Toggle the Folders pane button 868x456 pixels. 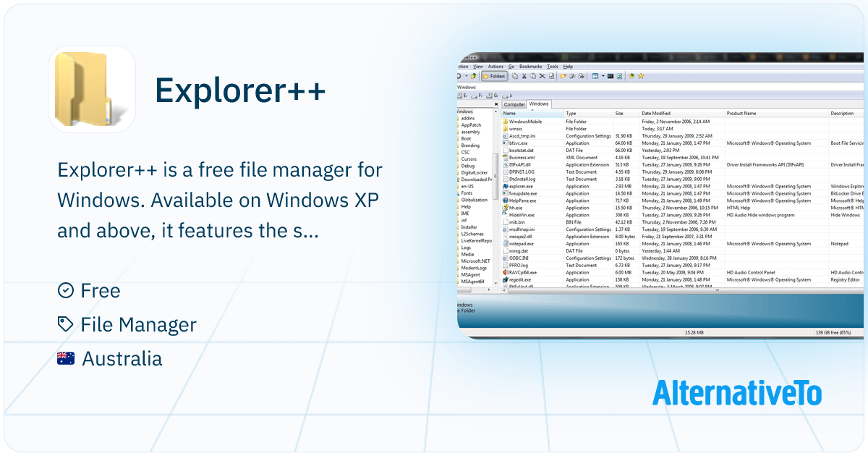[x=494, y=76]
